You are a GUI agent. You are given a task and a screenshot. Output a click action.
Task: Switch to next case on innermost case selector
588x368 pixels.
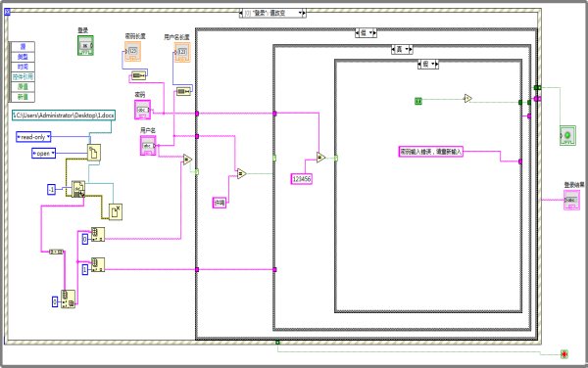click(436, 65)
